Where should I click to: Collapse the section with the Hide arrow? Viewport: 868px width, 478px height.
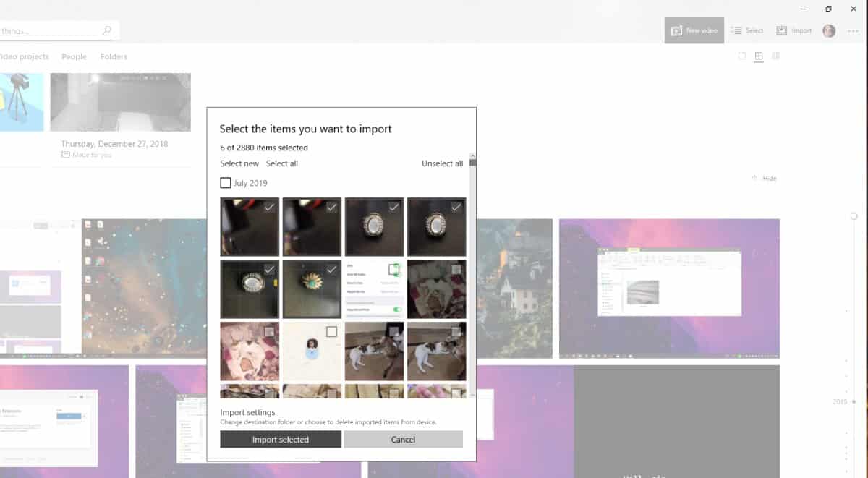(x=754, y=178)
